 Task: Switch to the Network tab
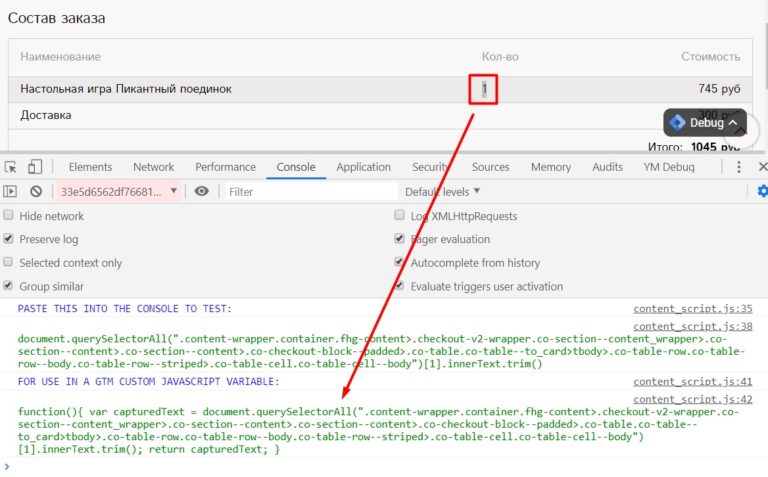pyautogui.click(x=153, y=167)
